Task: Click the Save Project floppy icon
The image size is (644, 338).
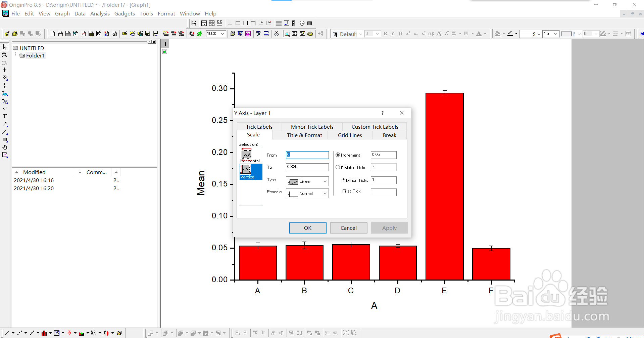Action: pyautogui.click(x=148, y=34)
